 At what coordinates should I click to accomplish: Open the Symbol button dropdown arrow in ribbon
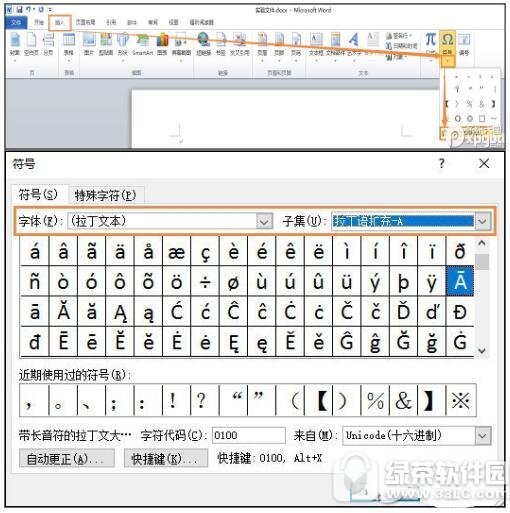coord(447,61)
